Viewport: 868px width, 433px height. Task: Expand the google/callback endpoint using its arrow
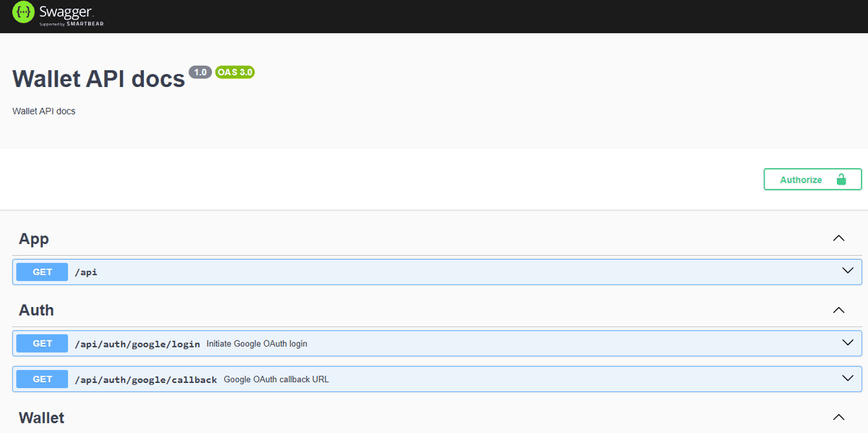[848, 378]
